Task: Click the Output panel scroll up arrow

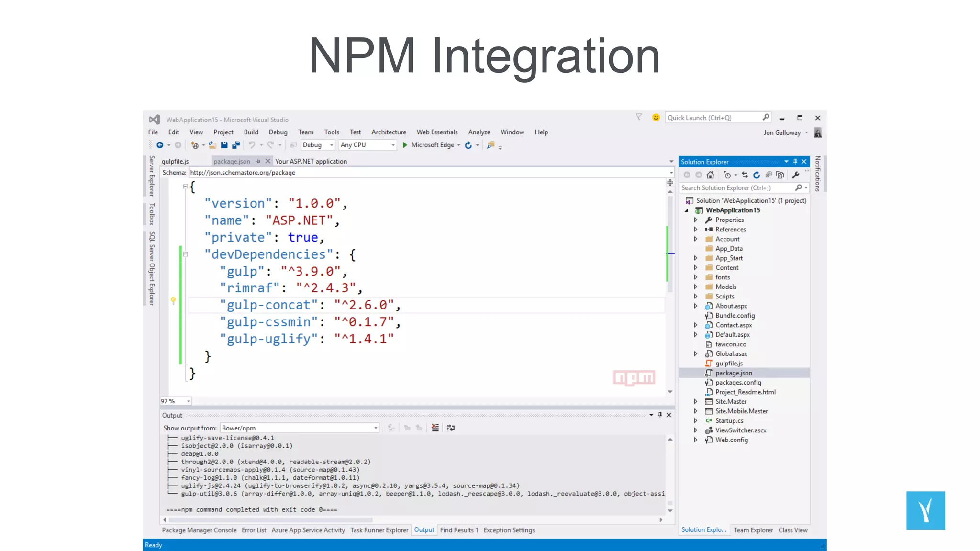Action: pyautogui.click(x=670, y=439)
